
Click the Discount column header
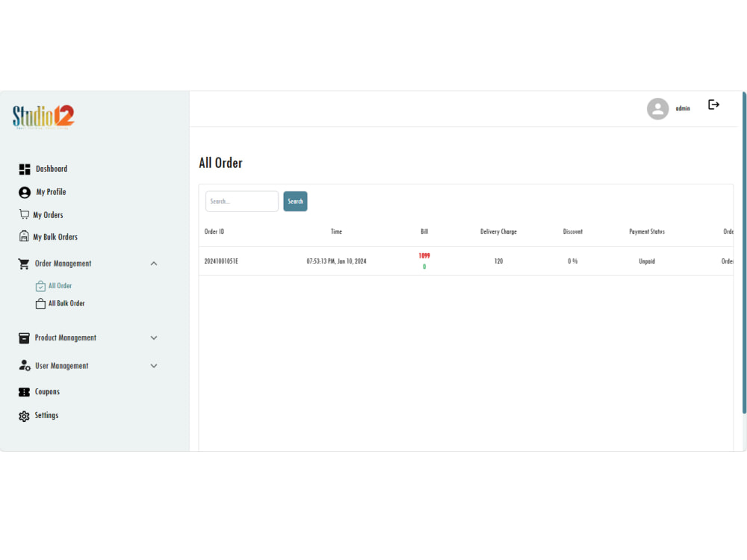(x=573, y=231)
